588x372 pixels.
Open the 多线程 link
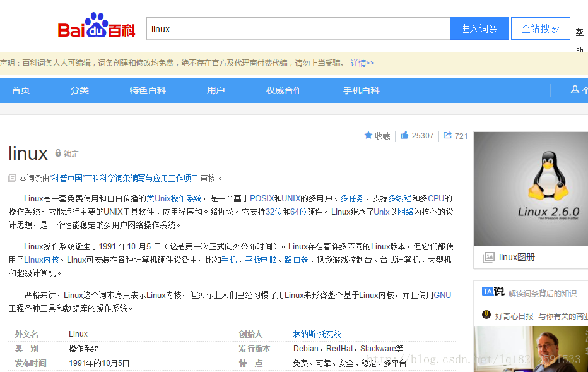click(x=400, y=198)
